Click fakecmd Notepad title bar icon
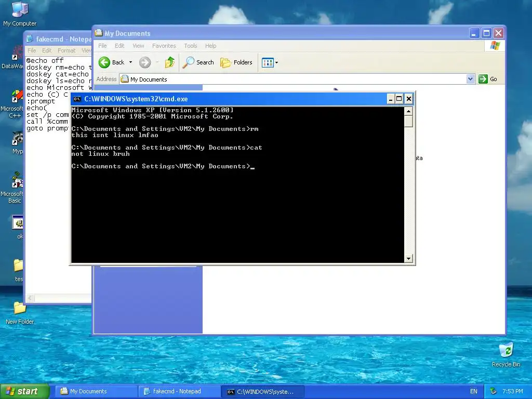The height and width of the screenshot is (399, 532). tap(30, 39)
